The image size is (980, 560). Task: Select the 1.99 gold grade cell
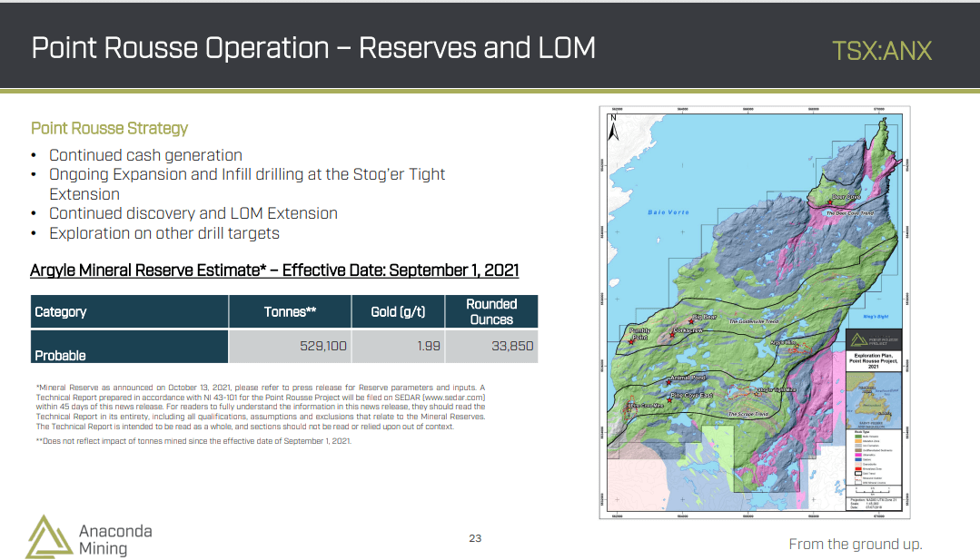point(398,347)
